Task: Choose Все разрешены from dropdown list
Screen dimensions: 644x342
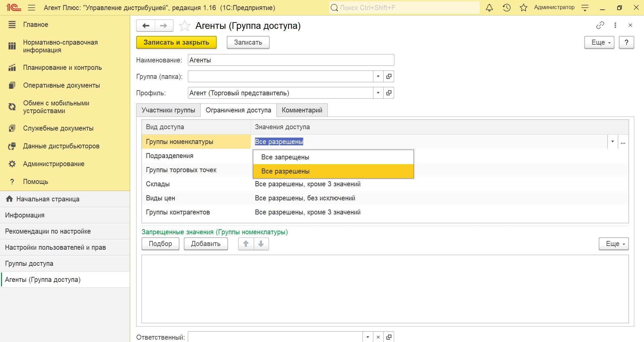Action: [x=333, y=171]
